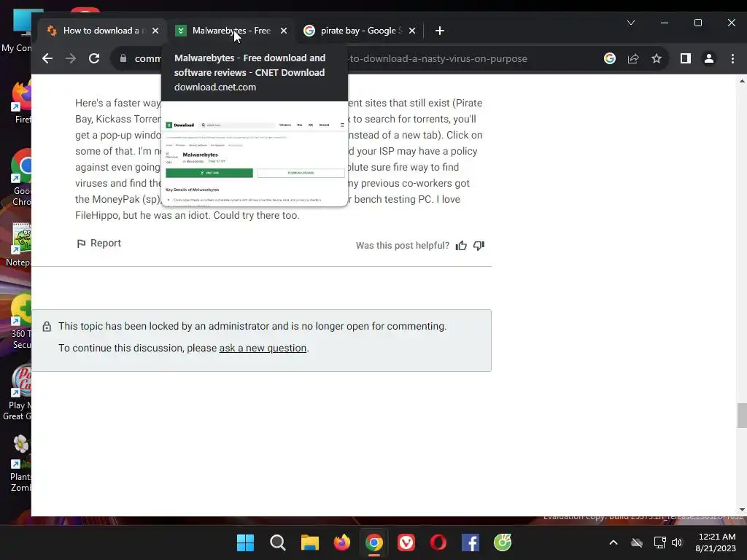Viewport: 747px width, 560px height.
Task: Bookmark this page with the star icon
Action: [x=657, y=58]
